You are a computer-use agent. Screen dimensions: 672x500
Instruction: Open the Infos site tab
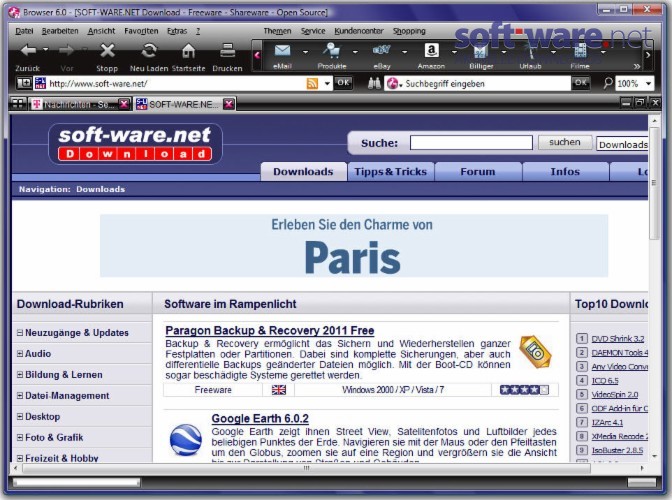(565, 172)
